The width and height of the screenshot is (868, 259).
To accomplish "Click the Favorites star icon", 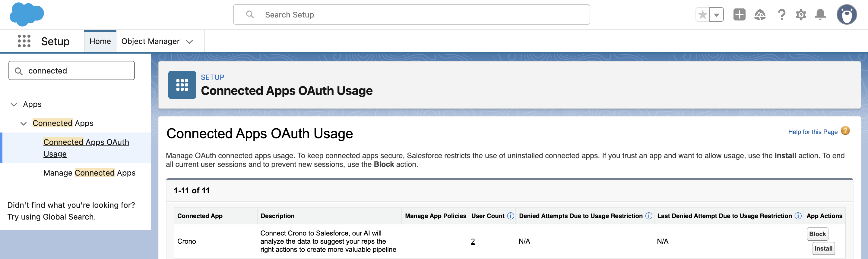I will pyautogui.click(x=702, y=15).
